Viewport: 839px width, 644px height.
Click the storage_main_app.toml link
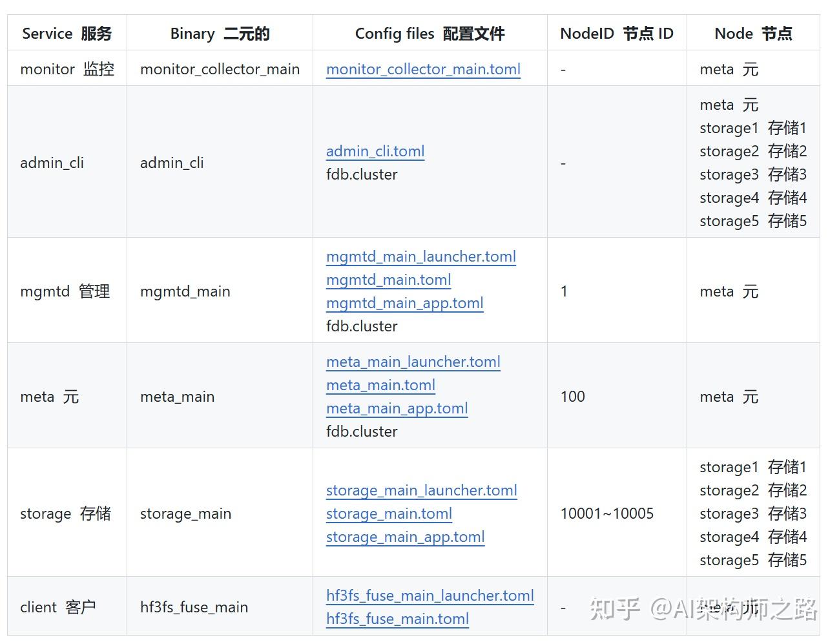405,537
